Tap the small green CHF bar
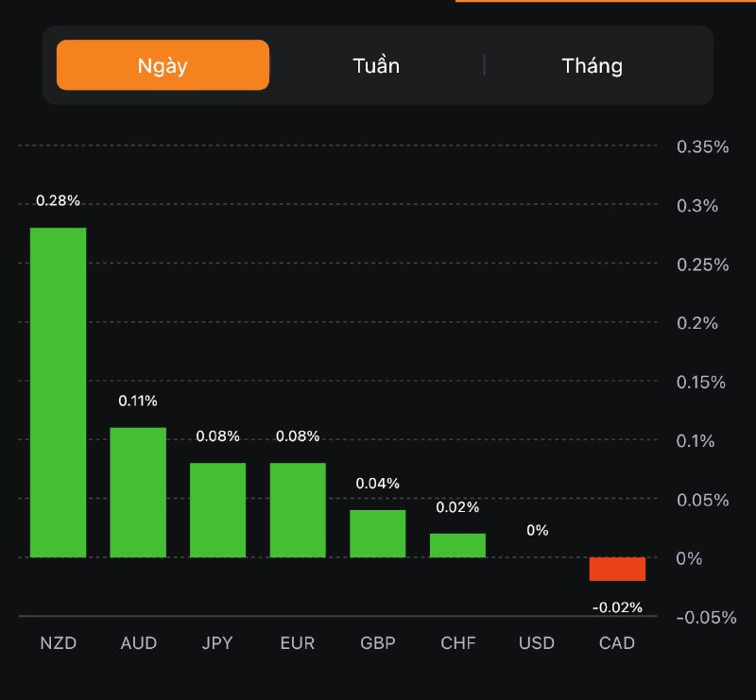 pyautogui.click(x=457, y=546)
